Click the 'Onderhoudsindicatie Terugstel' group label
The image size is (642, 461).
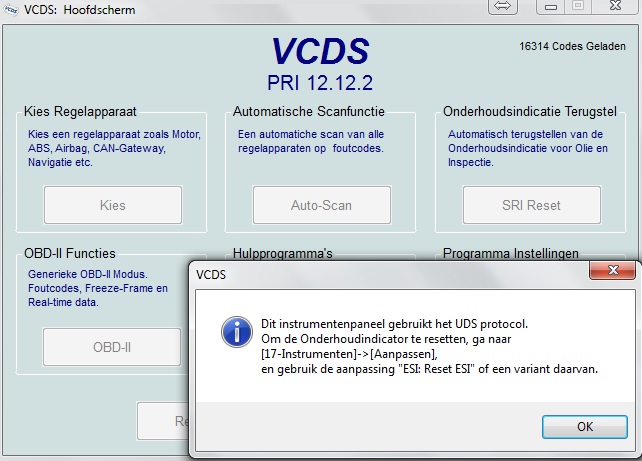tap(530, 111)
